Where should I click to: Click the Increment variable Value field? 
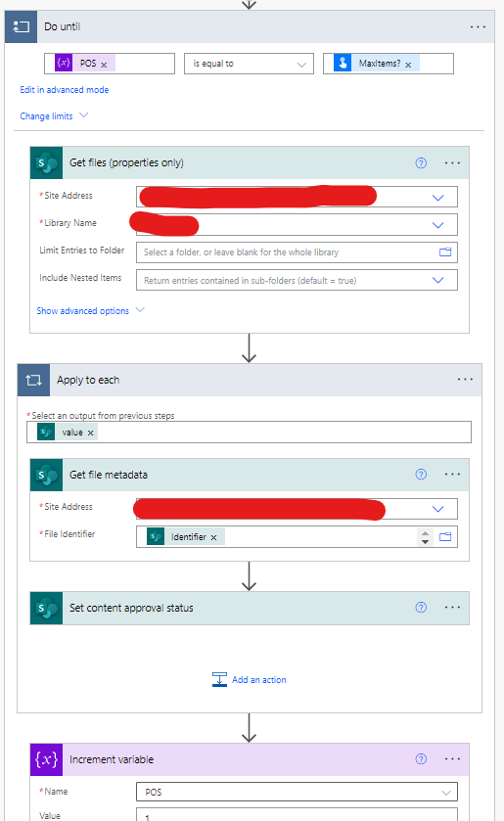pos(297,815)
